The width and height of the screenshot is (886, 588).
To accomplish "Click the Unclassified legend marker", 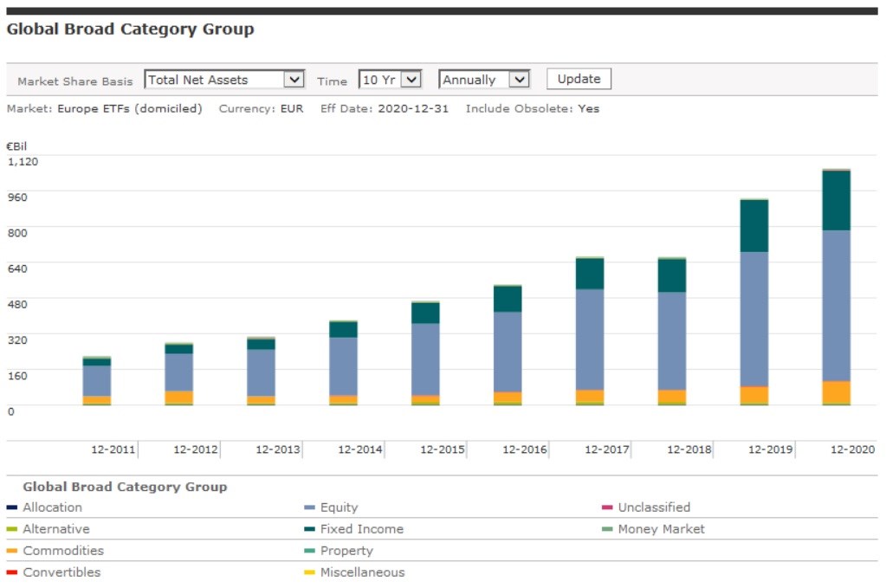I will click(607, 508).
